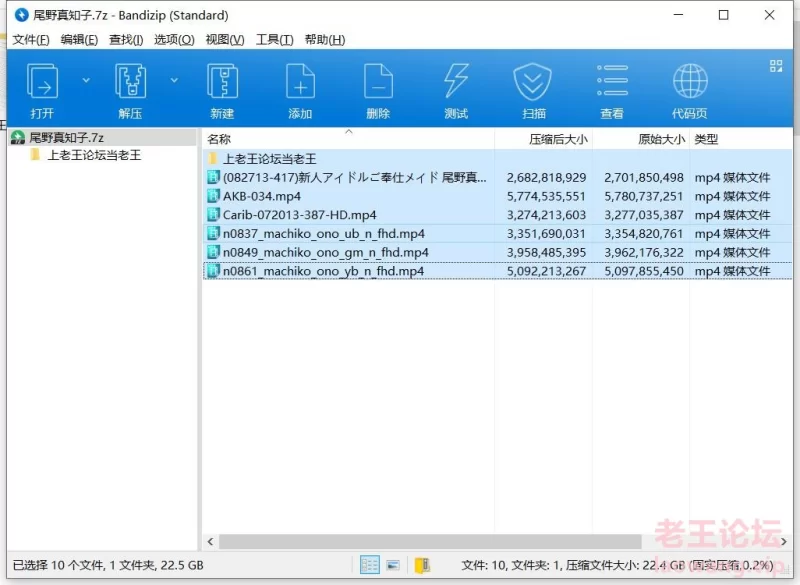This screenshot has width=800, height=585.
Task: Switch to thumbnail view icon in status bar
Action: click(393, 565)
